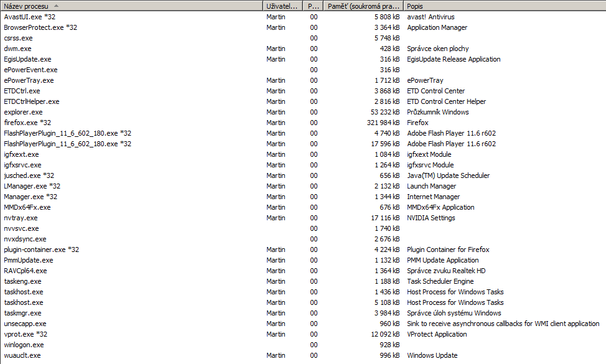Image resolution: width=606 pixels, height=364 pixels.
Task: Click the Internet Manager description
Action: click(x=433, y=197)
